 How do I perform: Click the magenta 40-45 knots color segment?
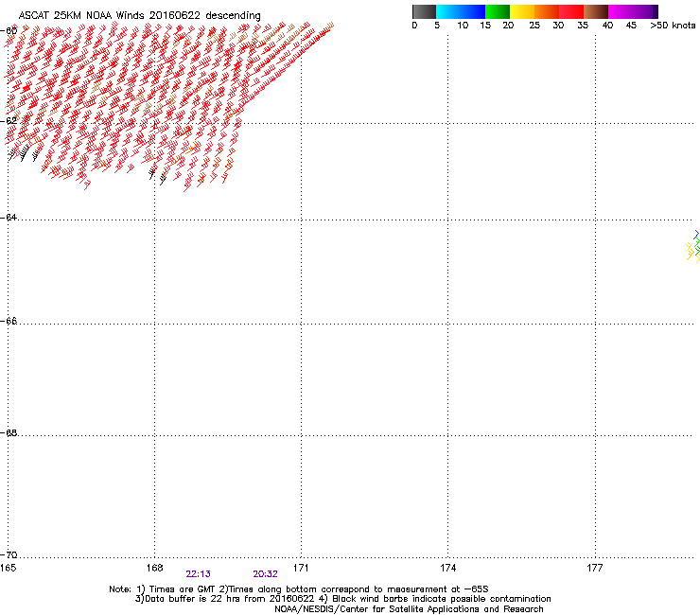point(621,11)
